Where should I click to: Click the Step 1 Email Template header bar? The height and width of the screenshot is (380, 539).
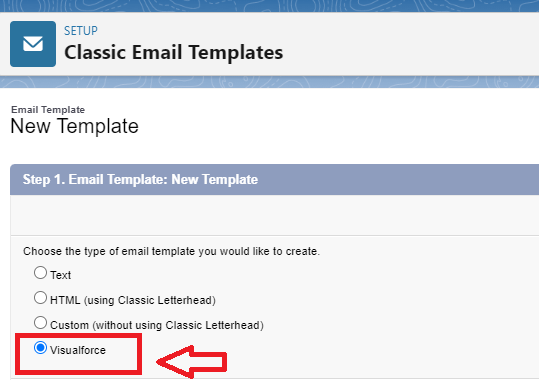(274, 180)
